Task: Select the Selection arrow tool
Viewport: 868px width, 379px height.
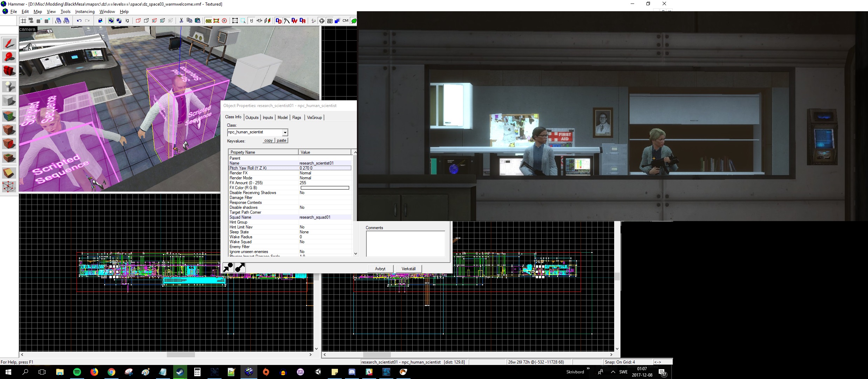Action: [x=9, y=44]
